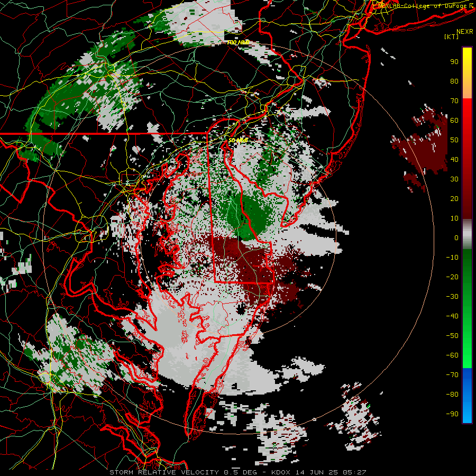This screenshot has height=476, width=476.
Task: Click the 14 JUN 25 date text
Action: (x=317, y=472)
